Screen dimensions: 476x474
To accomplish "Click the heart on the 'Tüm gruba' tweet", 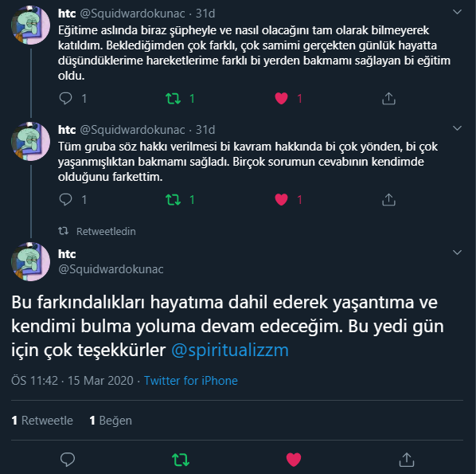I will (281, 200).
